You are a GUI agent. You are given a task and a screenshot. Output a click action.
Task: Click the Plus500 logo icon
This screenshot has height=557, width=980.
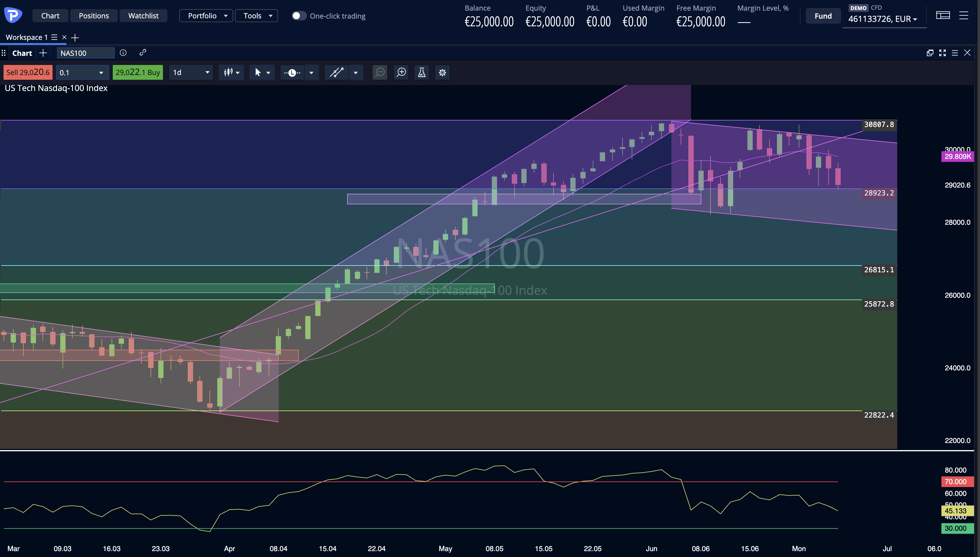point(13,15)
